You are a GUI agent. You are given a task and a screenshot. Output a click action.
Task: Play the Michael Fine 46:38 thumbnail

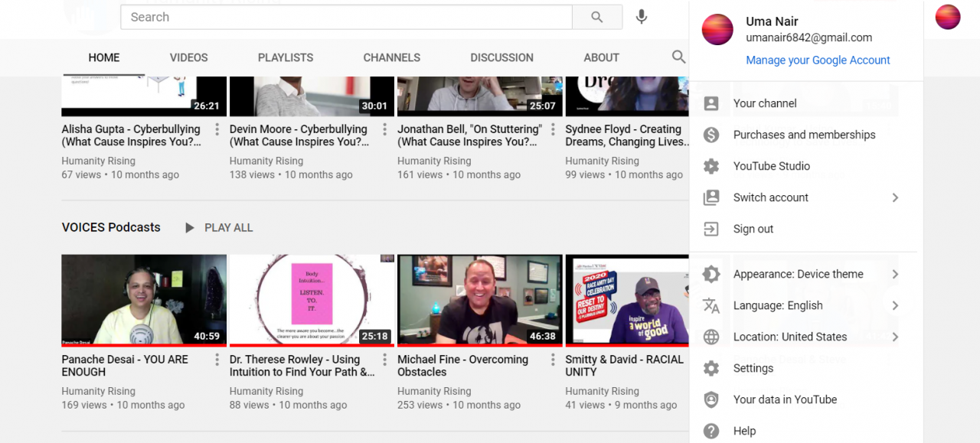[x=480, y=300]
